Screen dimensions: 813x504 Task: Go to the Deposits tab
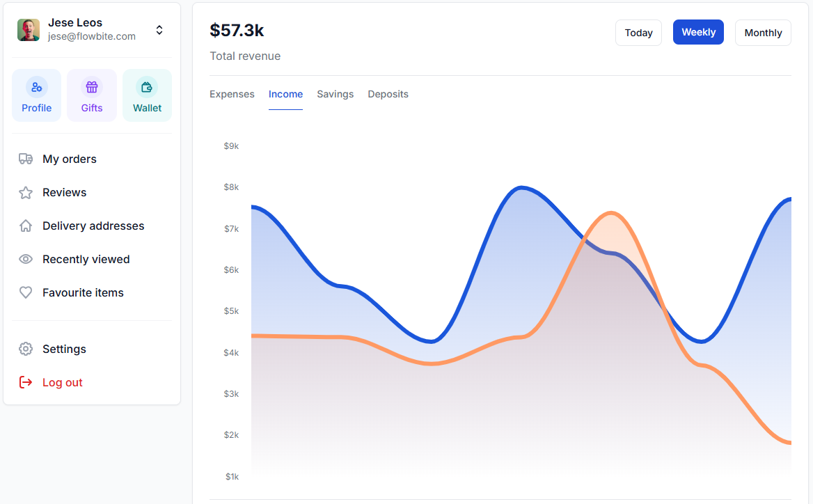tap(388, 94)
